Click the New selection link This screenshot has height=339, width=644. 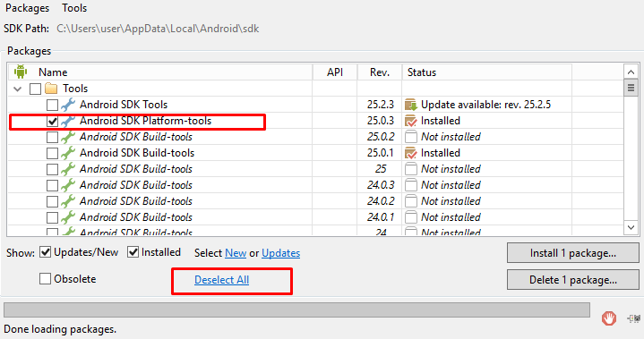[x=236, y=253]
